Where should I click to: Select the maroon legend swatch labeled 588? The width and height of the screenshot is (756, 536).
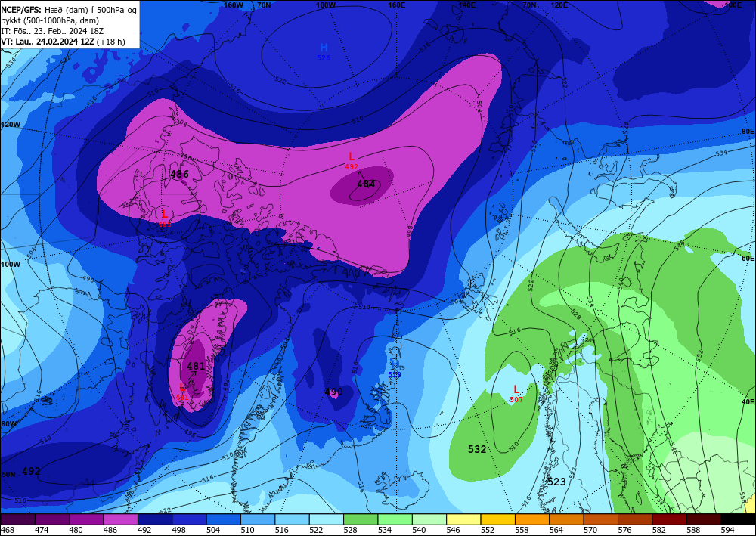703,519
